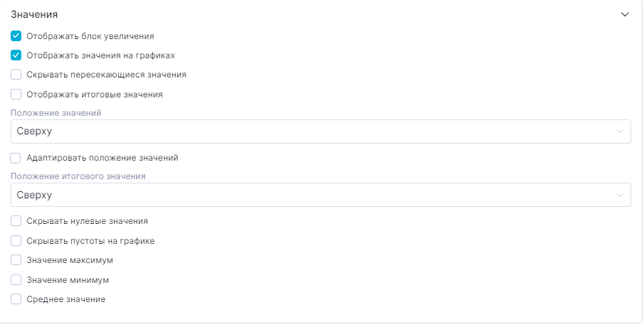
Task: Collapse the Значения section chevron
Action: pyautogui.click(x=625, y=14)
